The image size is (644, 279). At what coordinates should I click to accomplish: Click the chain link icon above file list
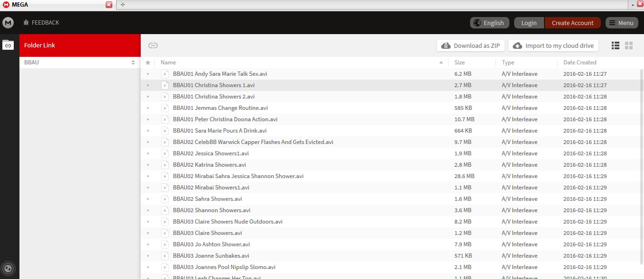coord(153,45)
